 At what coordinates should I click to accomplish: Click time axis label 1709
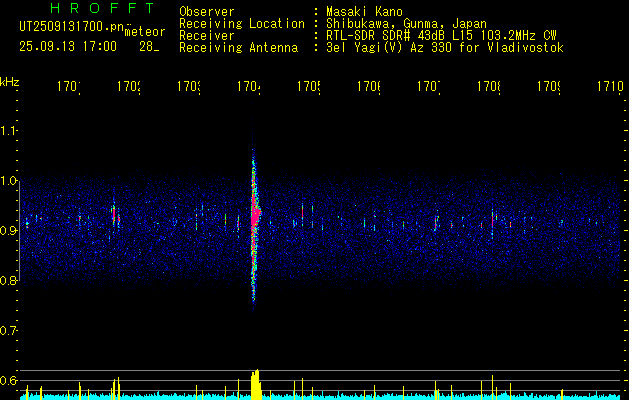tap(549, 87)
